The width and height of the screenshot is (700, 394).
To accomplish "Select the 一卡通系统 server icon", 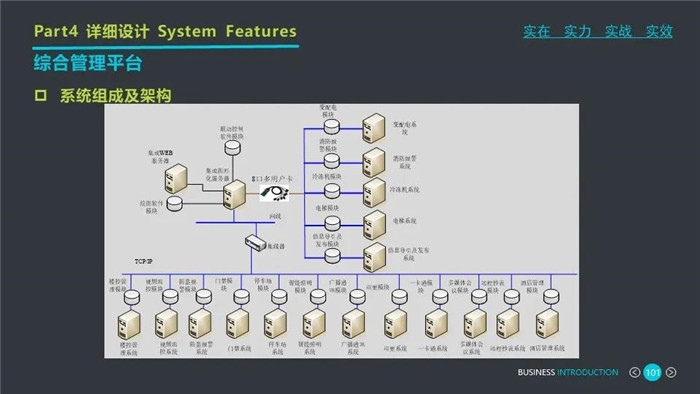I will coord(436,324).
